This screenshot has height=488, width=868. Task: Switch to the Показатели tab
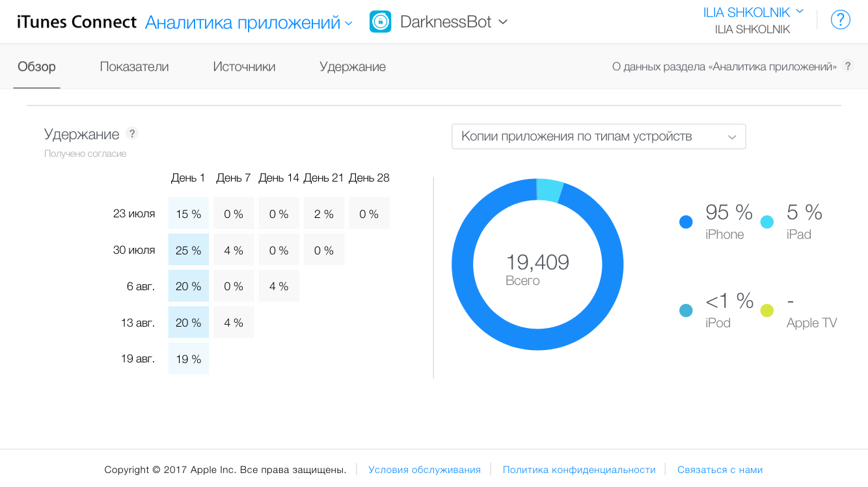134,66
